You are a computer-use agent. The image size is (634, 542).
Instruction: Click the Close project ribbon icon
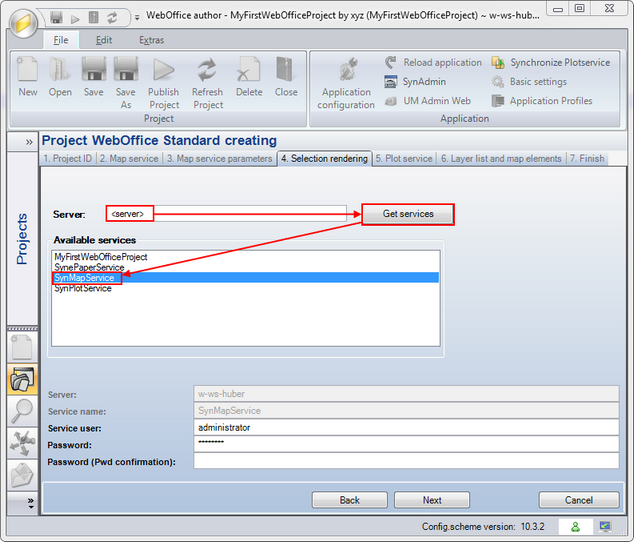(x=286, y=77)
